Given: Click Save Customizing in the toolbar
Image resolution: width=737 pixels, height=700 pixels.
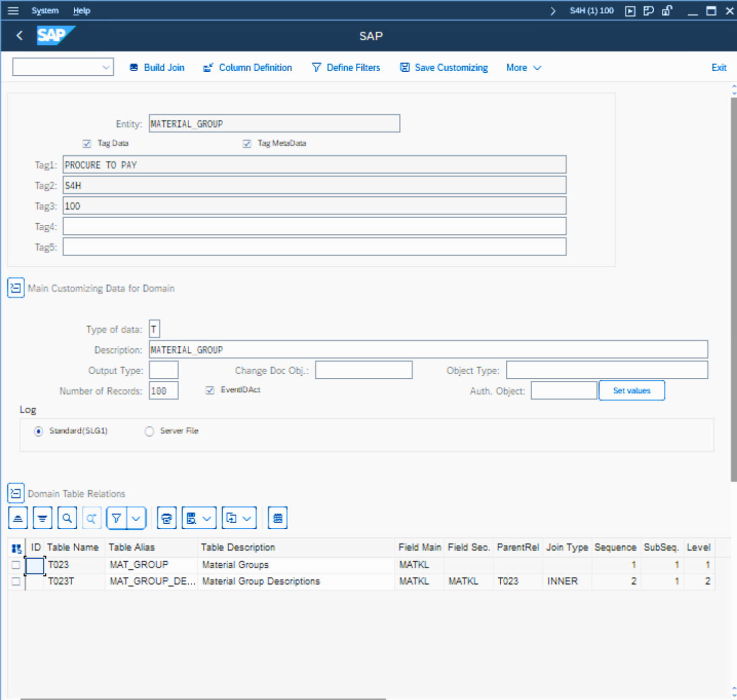Looking at the screenshot, I should pos(444,68).
